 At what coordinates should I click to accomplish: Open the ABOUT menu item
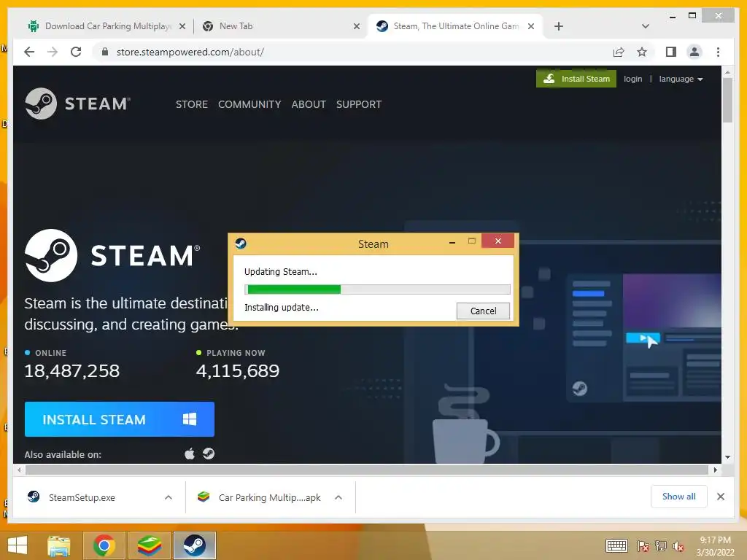click(x=309, y=104)
